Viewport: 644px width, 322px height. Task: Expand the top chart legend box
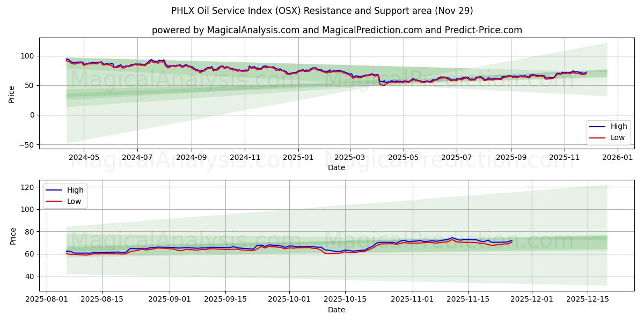click(x=609, y=131)
